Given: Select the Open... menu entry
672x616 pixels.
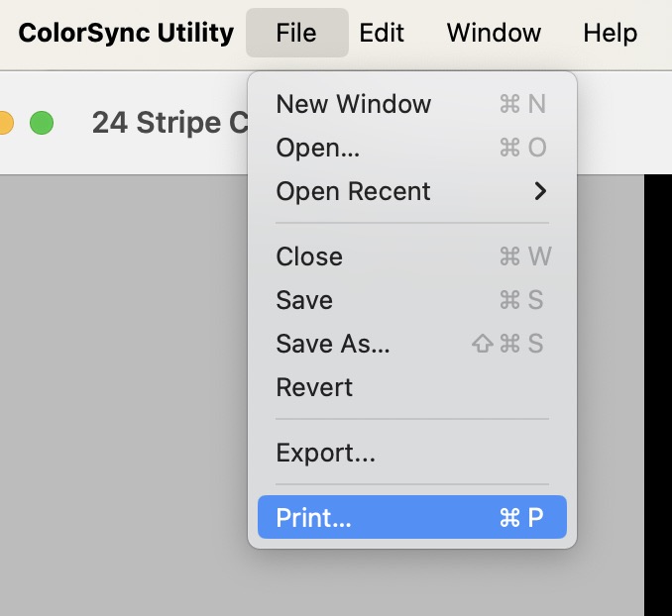Looking at the screenshot, I should click(x=318, y=148).
